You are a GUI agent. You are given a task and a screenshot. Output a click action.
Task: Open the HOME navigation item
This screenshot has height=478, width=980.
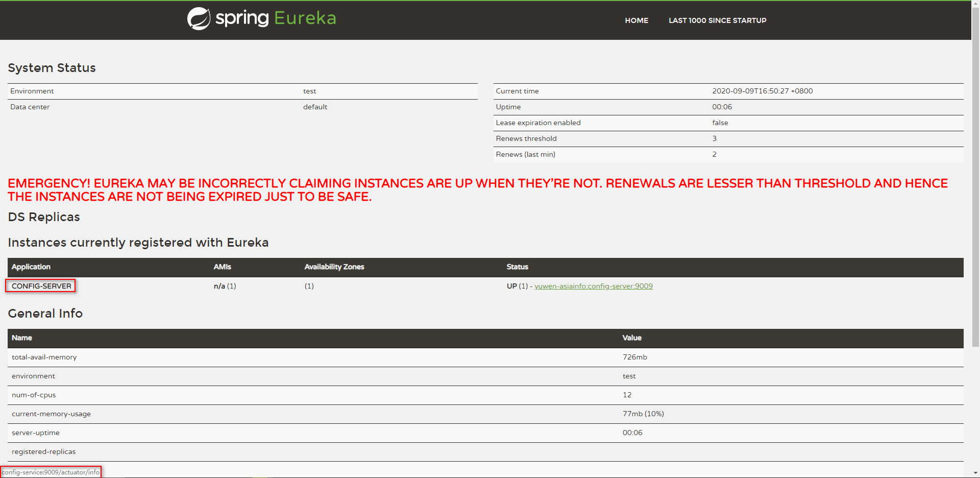tap(636, 20)
